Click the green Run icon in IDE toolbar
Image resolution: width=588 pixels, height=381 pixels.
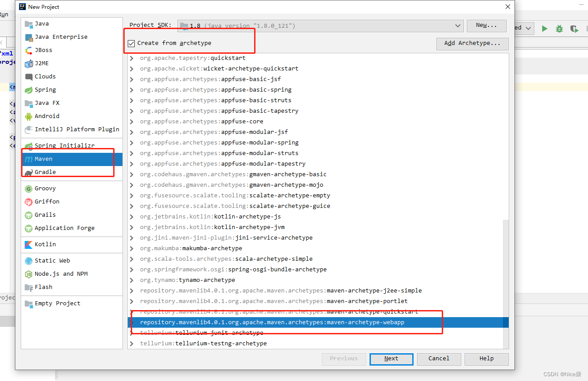point(545,29)
